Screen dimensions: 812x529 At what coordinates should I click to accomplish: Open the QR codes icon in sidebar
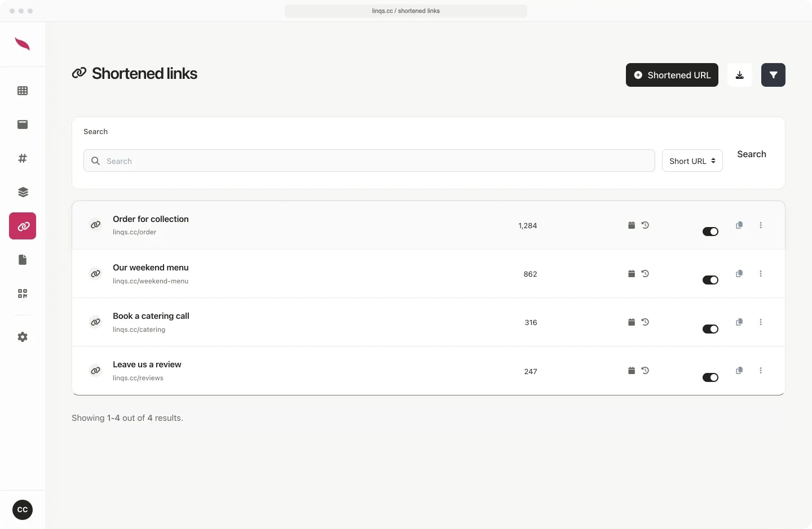(x=23, y=294)
